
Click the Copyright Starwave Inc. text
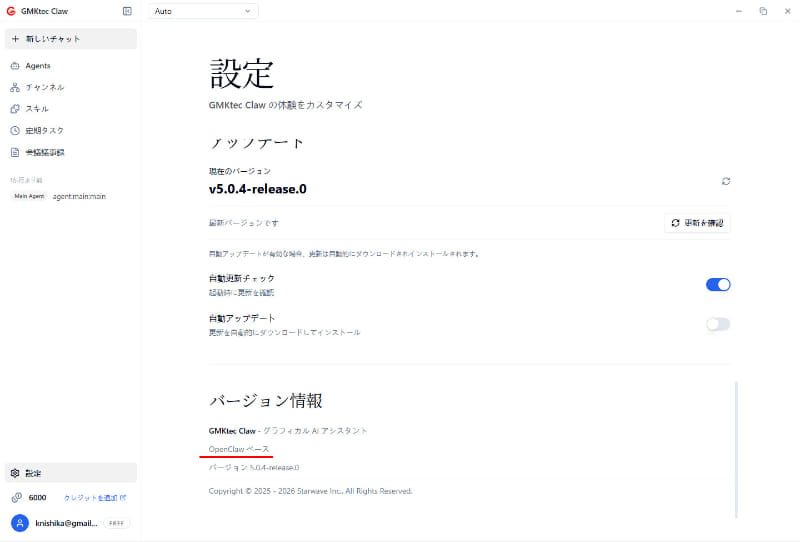[310, 491]
